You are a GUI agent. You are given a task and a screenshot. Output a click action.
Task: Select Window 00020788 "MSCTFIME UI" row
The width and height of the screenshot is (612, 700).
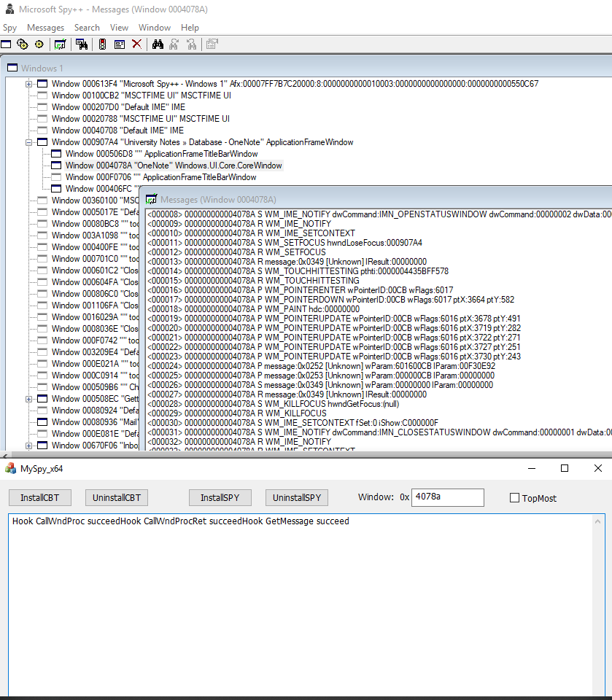pyautogui.click(x=140, y=119)
